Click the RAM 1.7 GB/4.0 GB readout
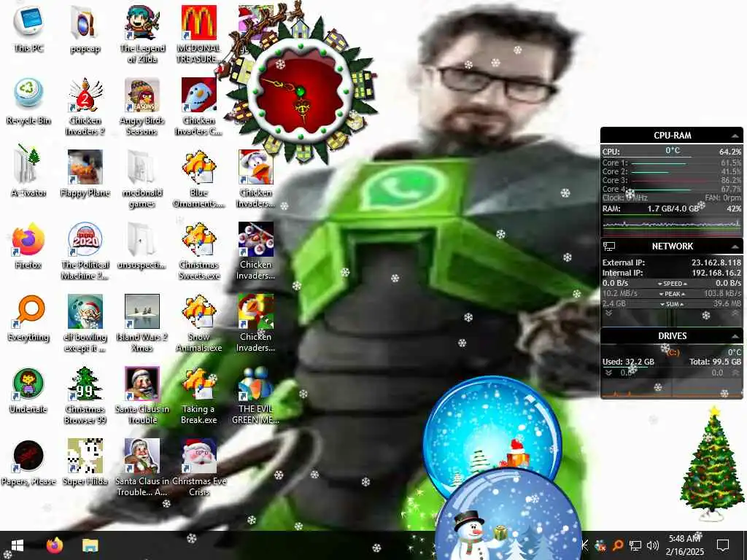Screen dimensions: 747x560 coord(672,209)
